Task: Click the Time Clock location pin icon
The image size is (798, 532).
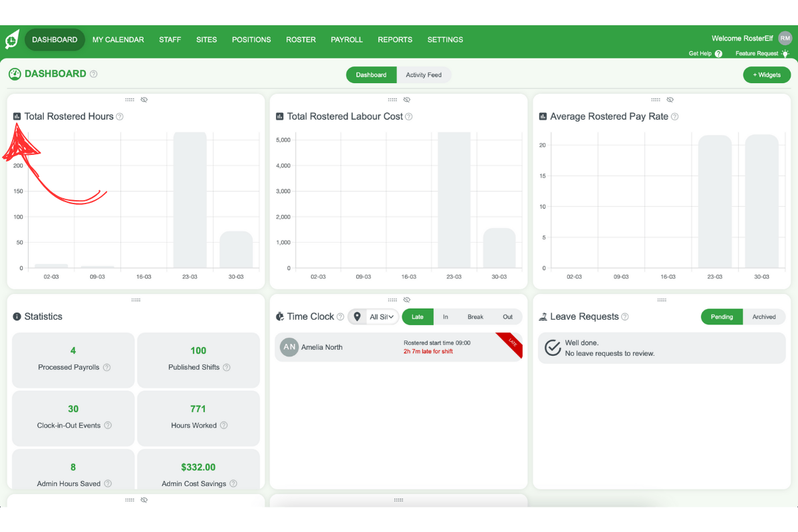Action: [358, 317]
